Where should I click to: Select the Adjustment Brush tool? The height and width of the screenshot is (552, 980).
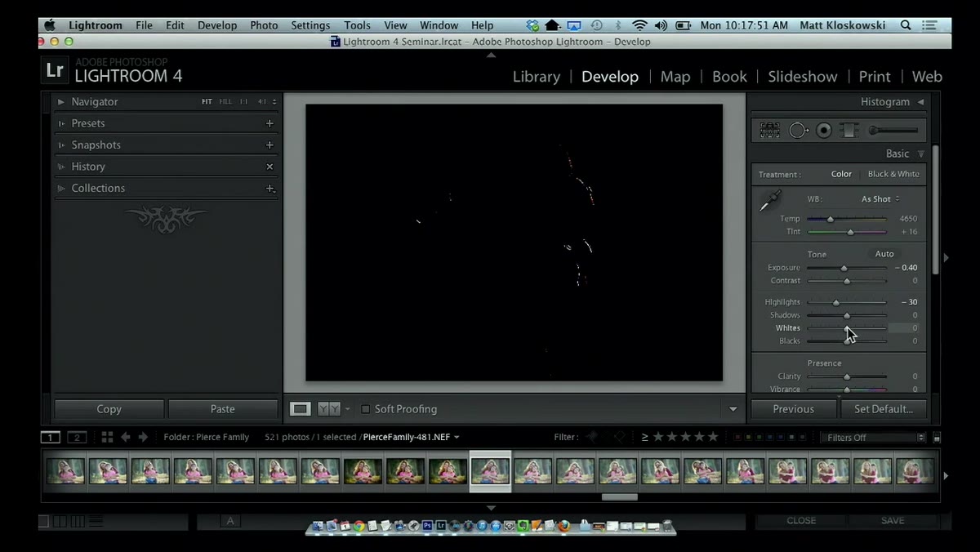tap(893, 130)
